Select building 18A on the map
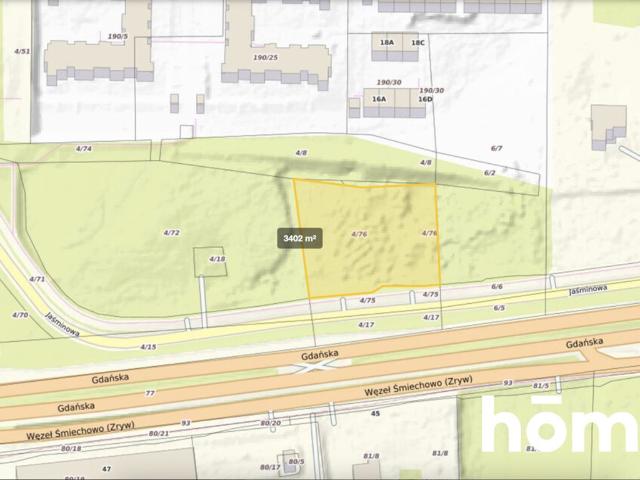This screenshot has width=640, height=480. [x=382, y=43]
